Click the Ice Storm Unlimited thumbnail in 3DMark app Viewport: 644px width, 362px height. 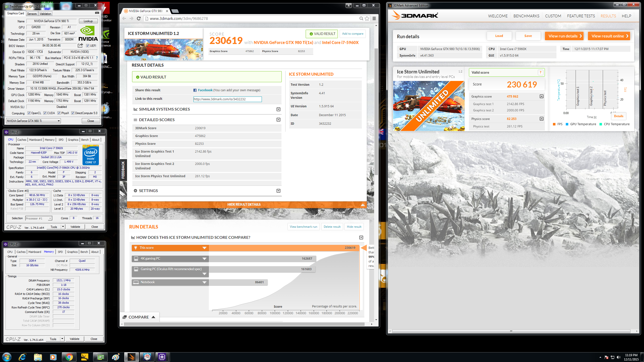point(429,106)
